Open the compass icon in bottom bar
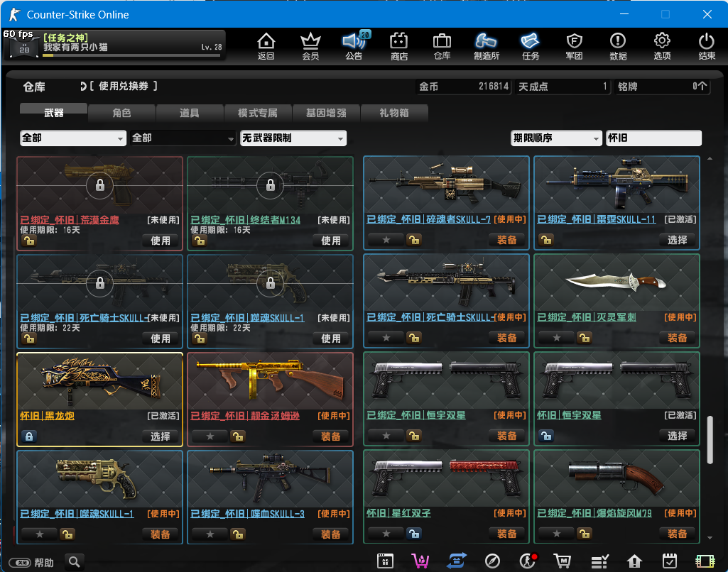The height and width of the screenshot is (572, 728). click(x=492, y=561)
